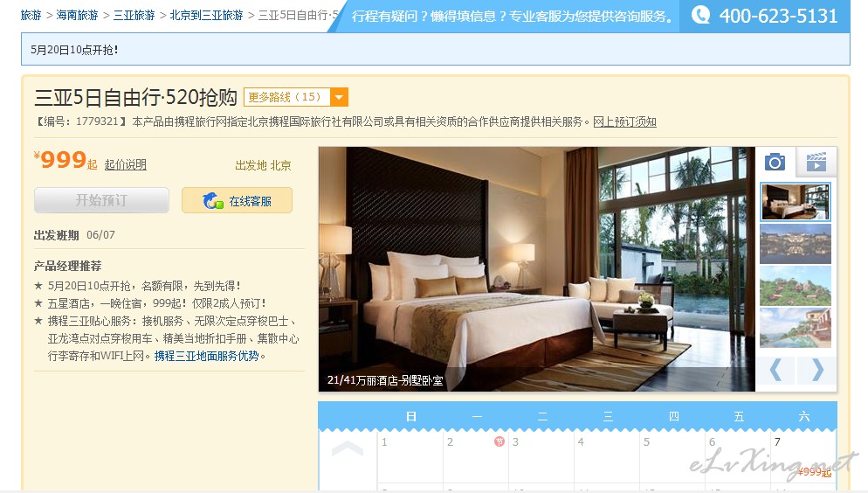Screen dimensions: 868x493
Task: Go to previous month with calendar up arrow
Action: 348,448
